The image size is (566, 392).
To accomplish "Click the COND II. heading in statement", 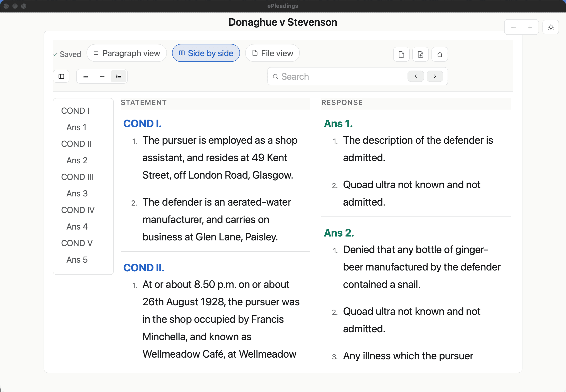I will click(x=144, y=268).
